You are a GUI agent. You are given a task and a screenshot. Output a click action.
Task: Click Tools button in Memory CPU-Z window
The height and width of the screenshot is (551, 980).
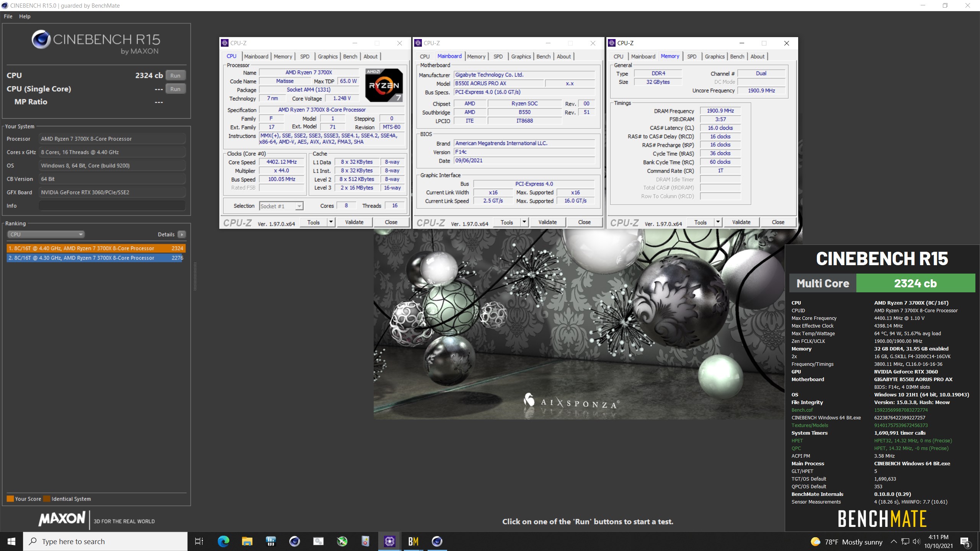coord(700,222)
